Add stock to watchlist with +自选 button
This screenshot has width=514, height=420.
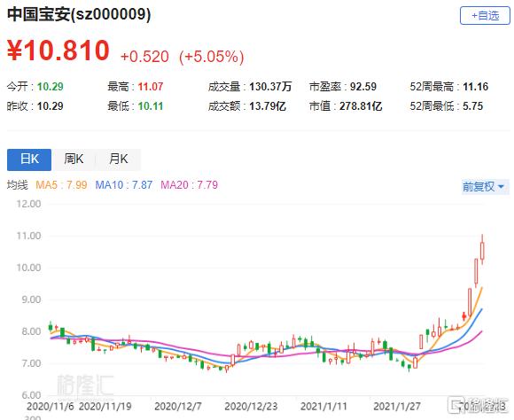click(485, 15)
